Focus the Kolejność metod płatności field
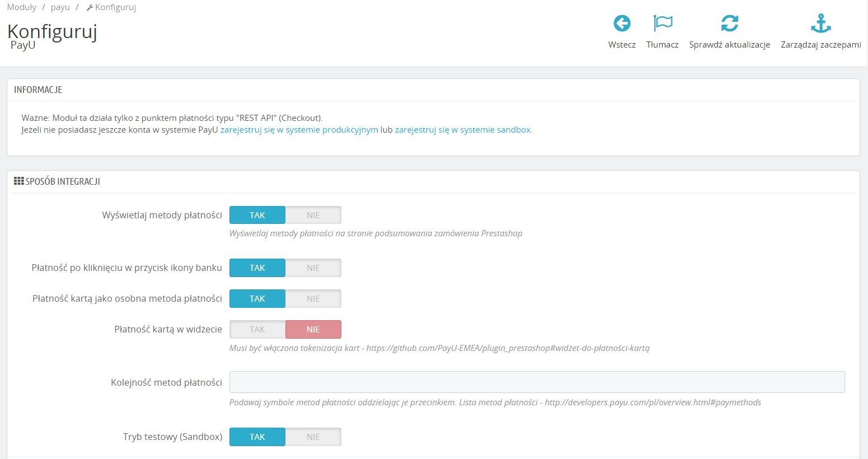 [x=537, y=382]
